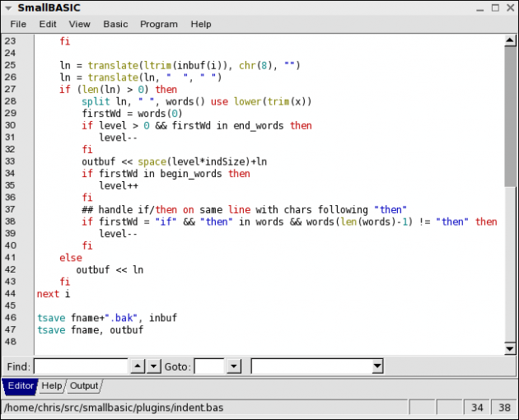This screenshot has width=519, height=420.
Task: Click the Find text field
Action: pos(81,366)
